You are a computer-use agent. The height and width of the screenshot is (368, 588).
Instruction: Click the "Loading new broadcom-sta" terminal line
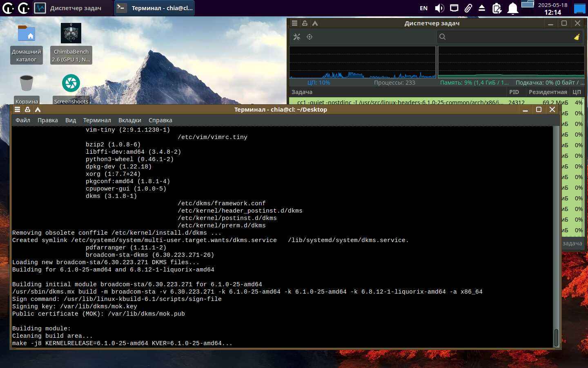[x=106, y=263]
